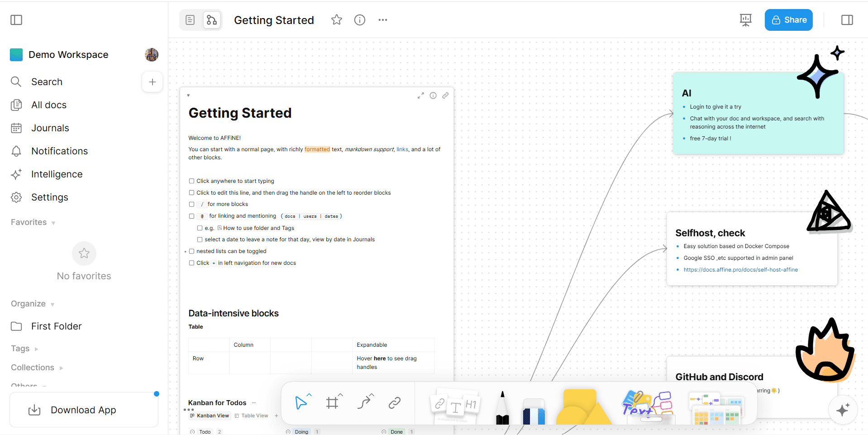Add a new database view with plus

(x=276, y=416)
